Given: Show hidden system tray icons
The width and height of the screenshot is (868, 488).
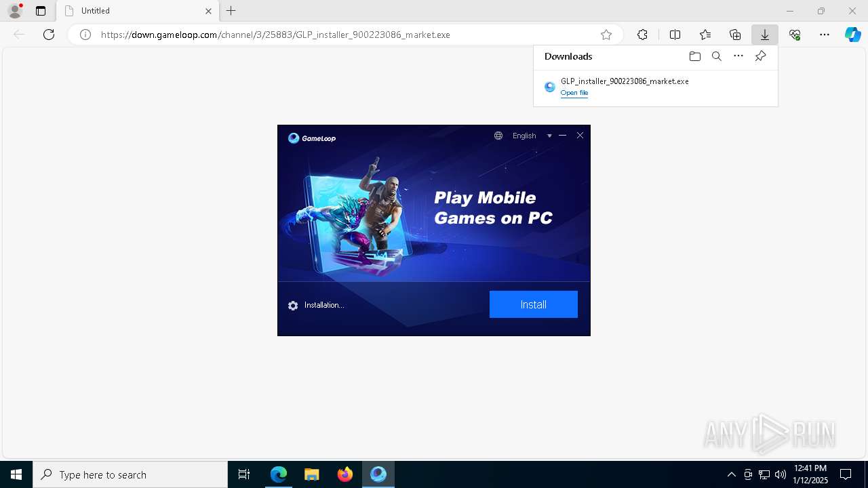Looking at the screenshot, I should click(731, 474).
